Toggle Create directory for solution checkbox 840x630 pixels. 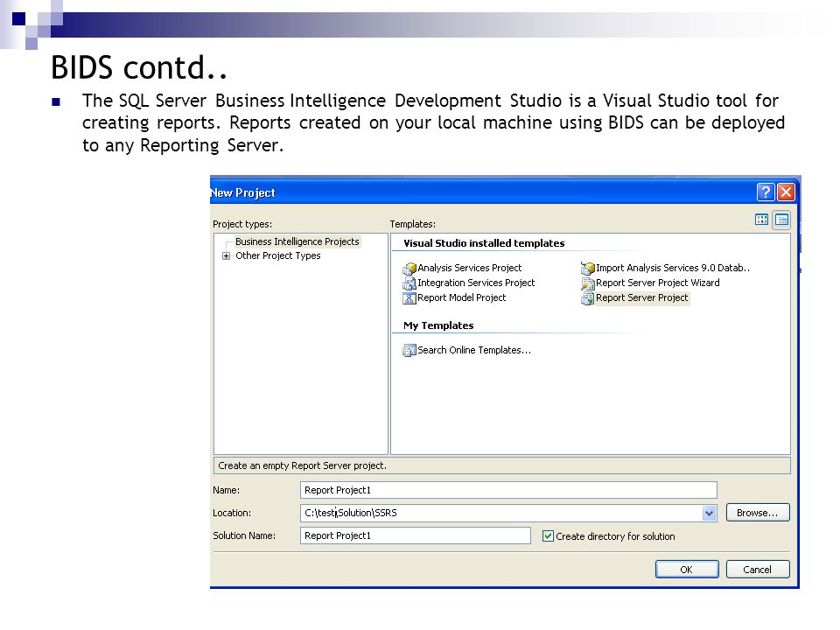point(548,535)
